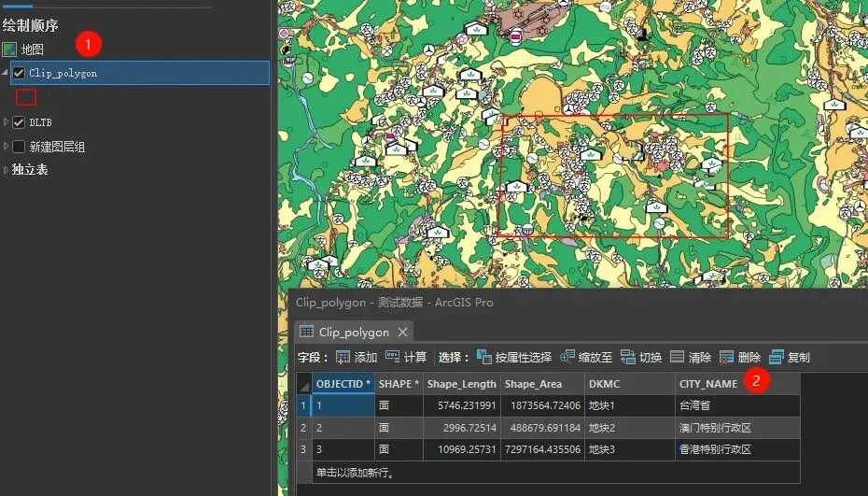Viewport: 868px width, 496px height.
Task: Click the cell 5746.231991
Action: coord(462,405)
